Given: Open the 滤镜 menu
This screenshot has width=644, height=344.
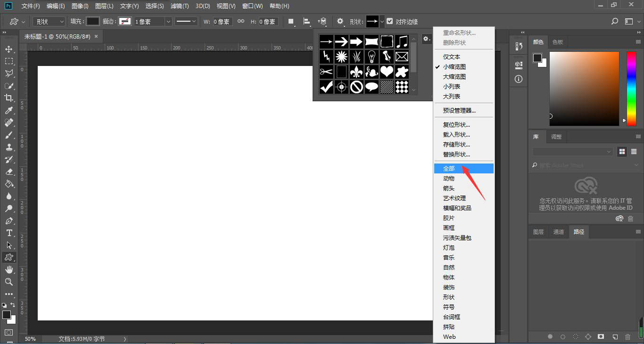Looking at the screenshot, I should (x=180, y=6).
